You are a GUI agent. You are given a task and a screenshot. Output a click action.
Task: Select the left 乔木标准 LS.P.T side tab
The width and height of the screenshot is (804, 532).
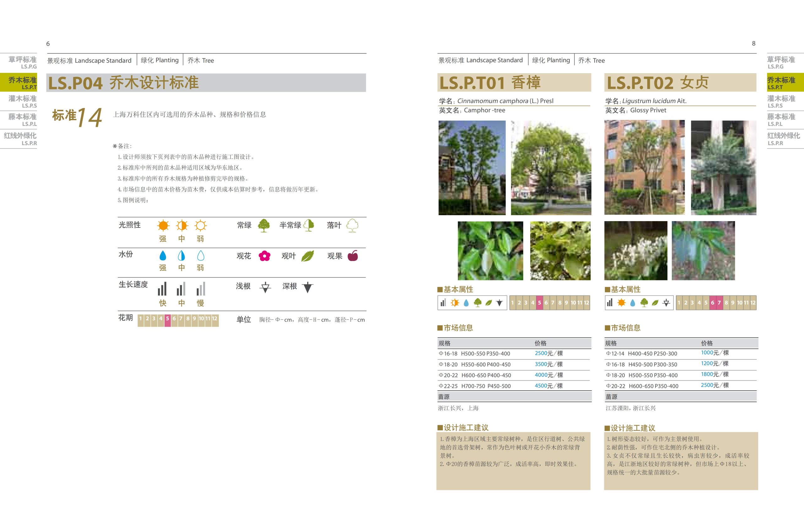19,83
